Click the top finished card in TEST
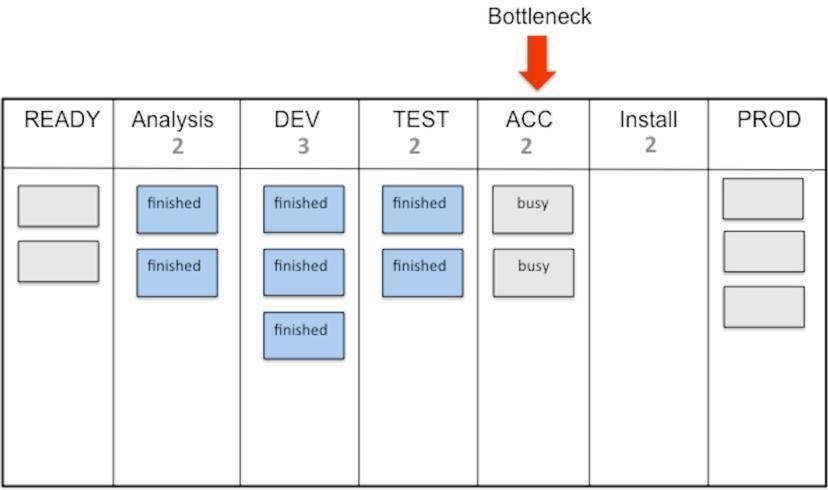This screenshot has height=490, width=828. pyautogui.click(x=422, y=209)
